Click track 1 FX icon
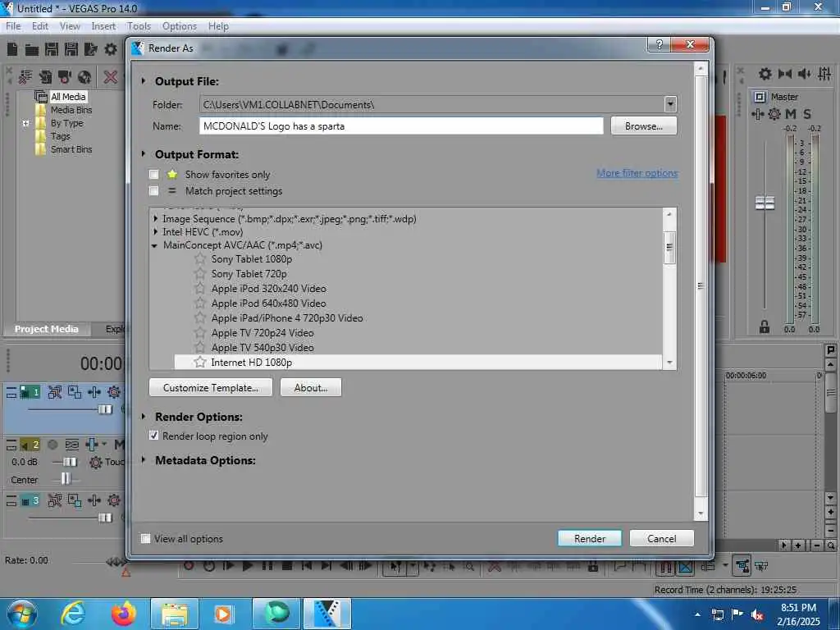 click(94, 392)
